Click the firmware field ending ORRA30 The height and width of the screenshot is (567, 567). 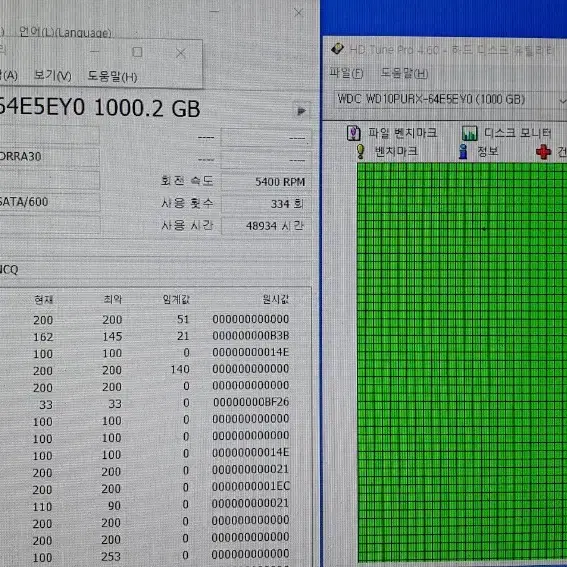click(50, 157)
